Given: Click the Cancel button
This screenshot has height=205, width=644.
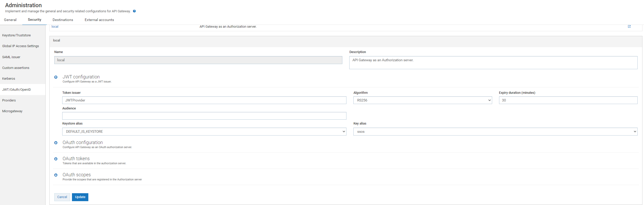Looking at the screenshot, I should click(x=62, y=197).
